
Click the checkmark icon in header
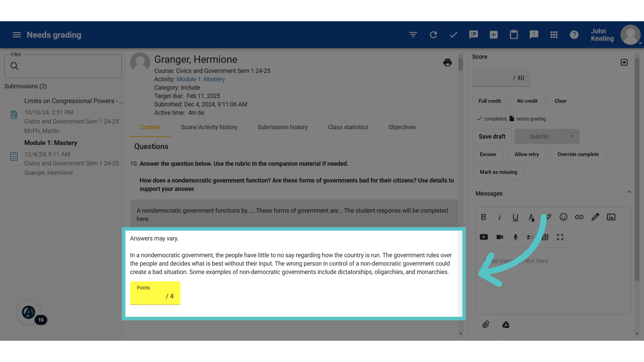click(453, 35)
